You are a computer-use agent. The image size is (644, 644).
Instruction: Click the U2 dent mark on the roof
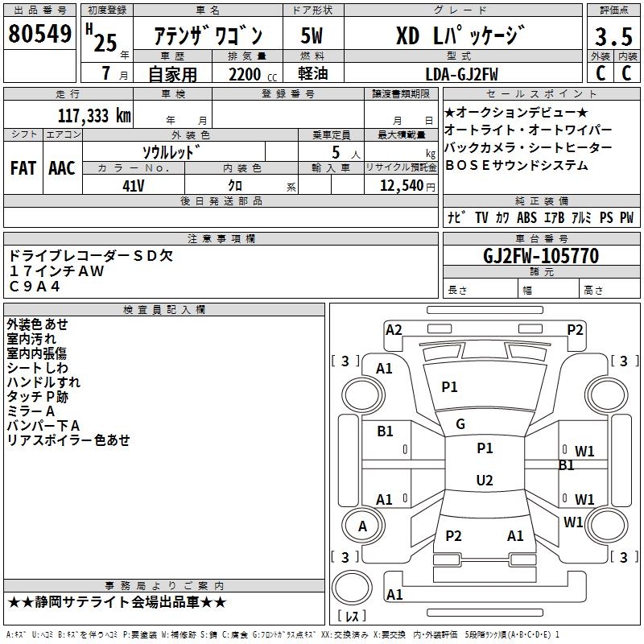click(x=484, y=481)
